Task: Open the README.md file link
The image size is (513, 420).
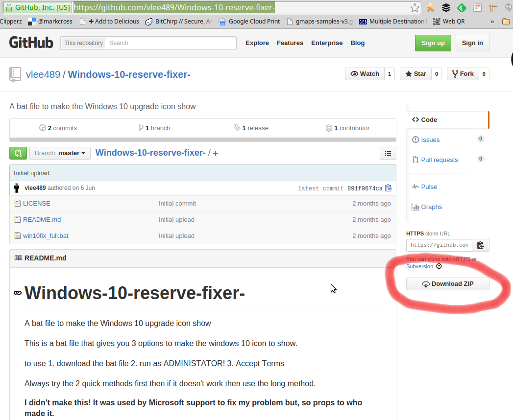Action: pos(42,220)
